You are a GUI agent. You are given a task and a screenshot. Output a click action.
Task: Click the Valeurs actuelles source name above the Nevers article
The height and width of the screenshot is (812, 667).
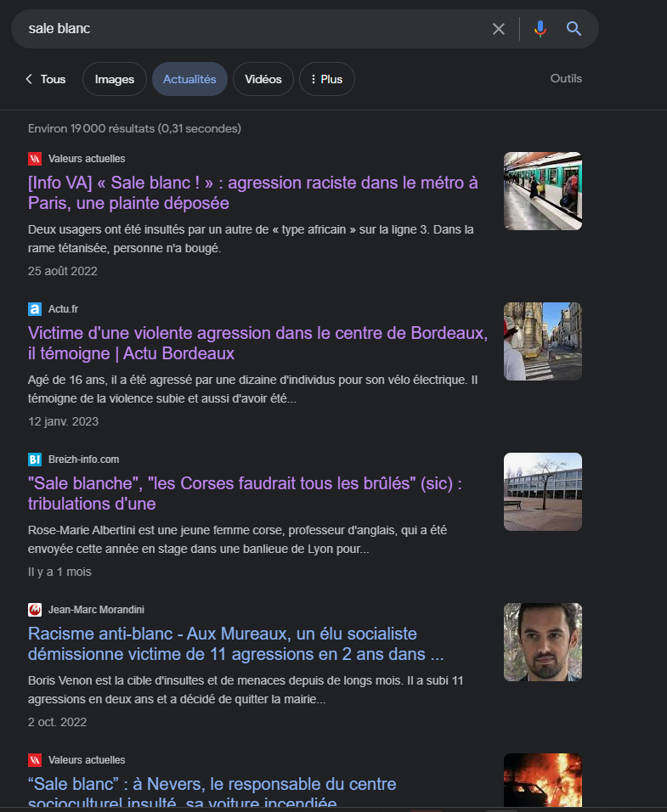(x=87, y=759)
